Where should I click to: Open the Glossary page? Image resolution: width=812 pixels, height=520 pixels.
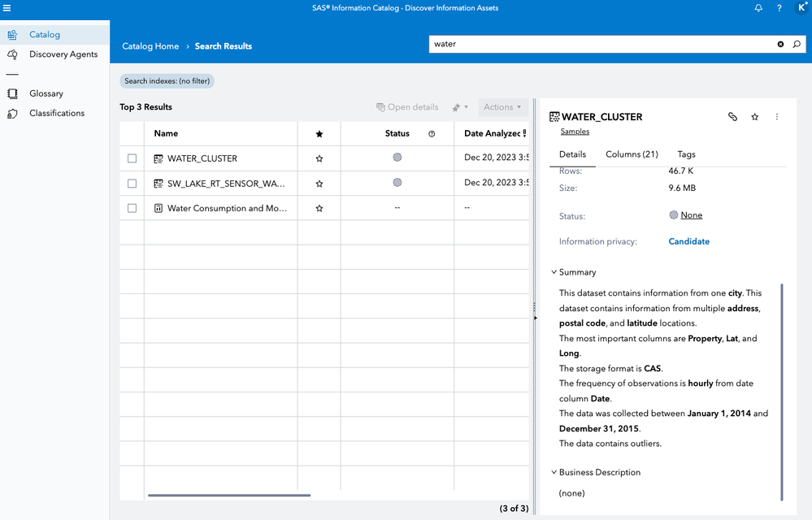point(55,93)
